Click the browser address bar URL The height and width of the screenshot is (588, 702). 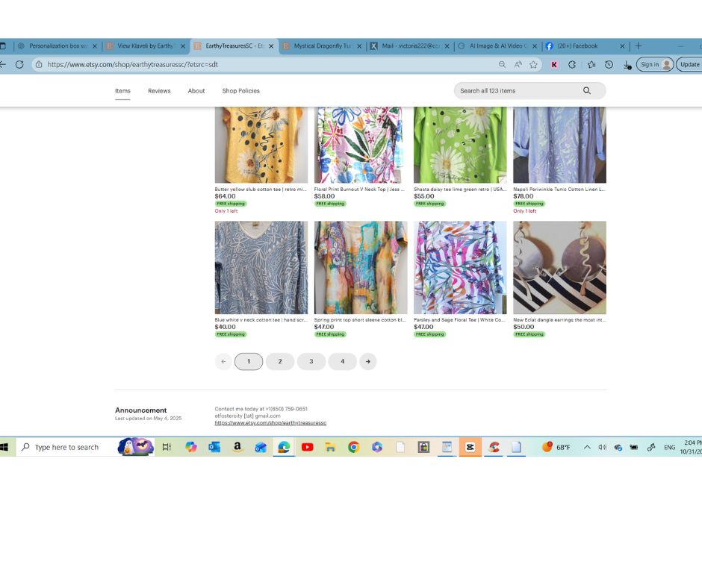click(132, 64)
